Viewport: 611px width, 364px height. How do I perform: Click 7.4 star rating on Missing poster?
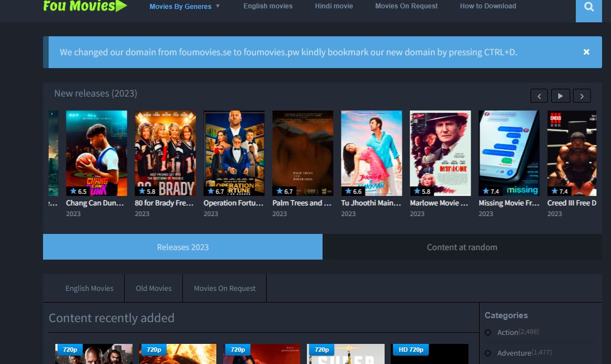(x=491, y=191)
